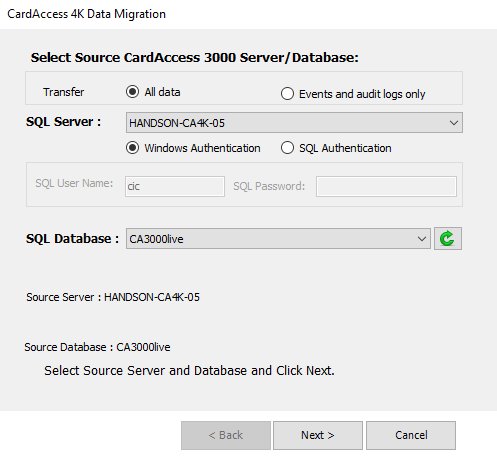Focus the SQL User Name field
Viewport: 497px width, 463px height.
(175, 186)
